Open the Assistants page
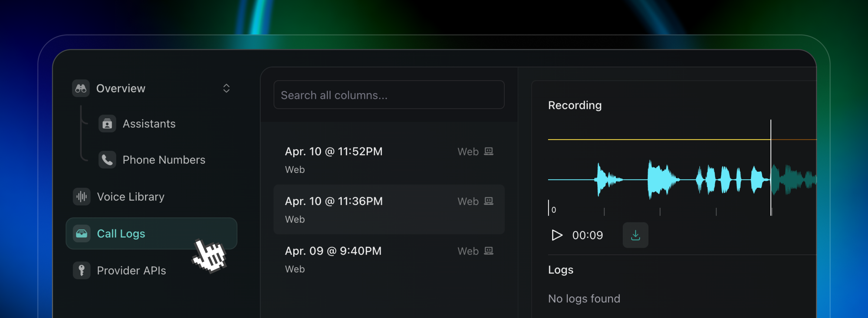 click(x=149, y=124)
